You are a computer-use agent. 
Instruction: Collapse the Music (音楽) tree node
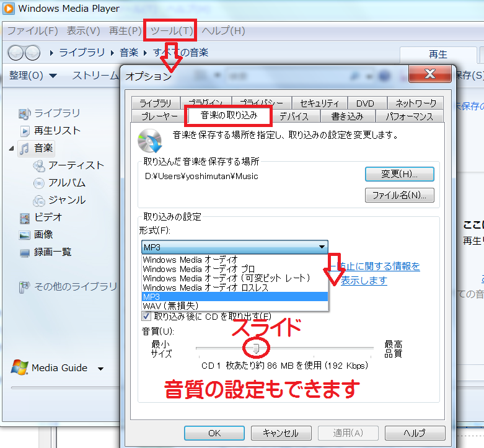point(12,149)
